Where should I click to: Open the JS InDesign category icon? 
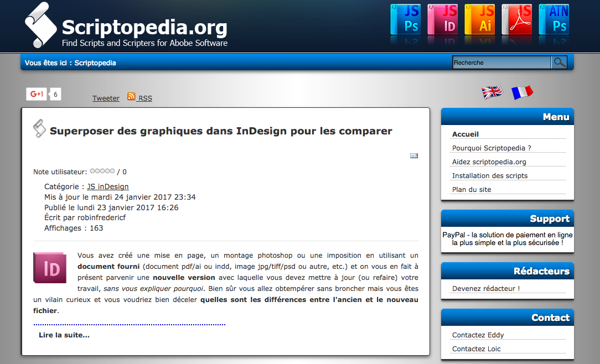pos(443,20)
